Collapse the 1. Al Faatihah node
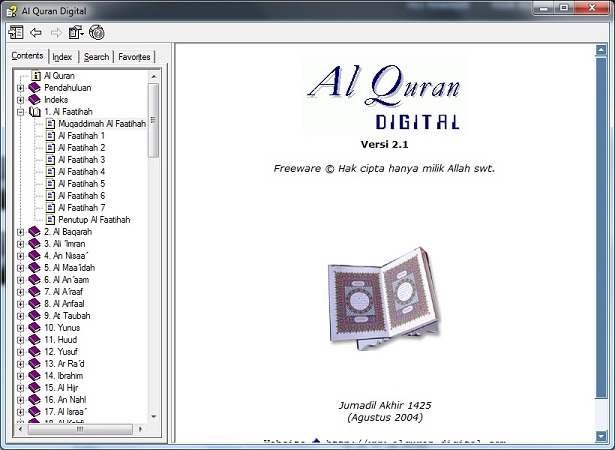The image size is (615, 450). click(x=20, y=112)
